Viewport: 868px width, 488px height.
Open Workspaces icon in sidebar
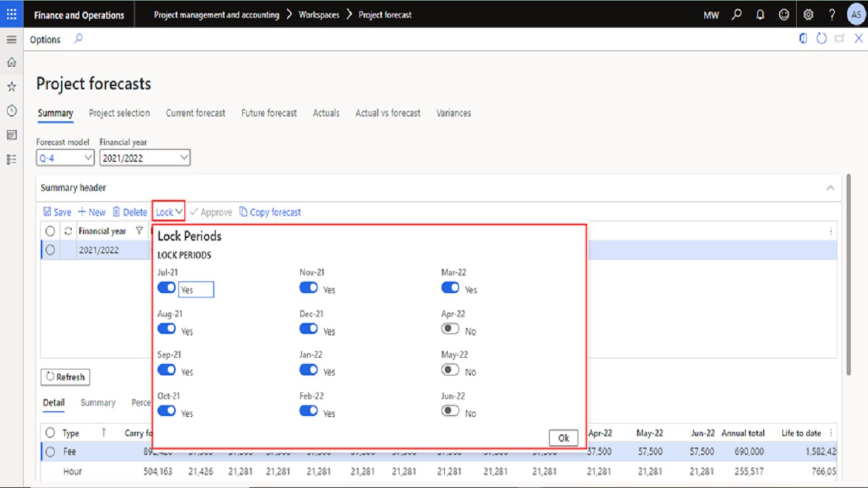point(12,135)
